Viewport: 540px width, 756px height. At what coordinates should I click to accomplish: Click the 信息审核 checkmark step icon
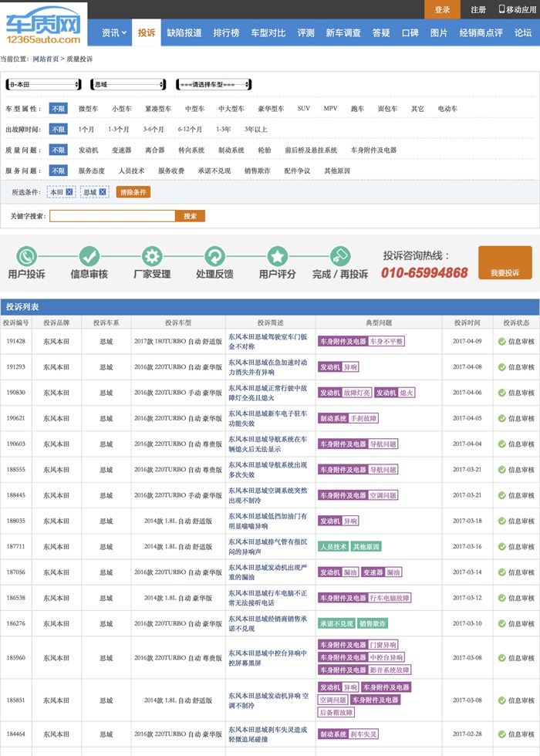89,256
